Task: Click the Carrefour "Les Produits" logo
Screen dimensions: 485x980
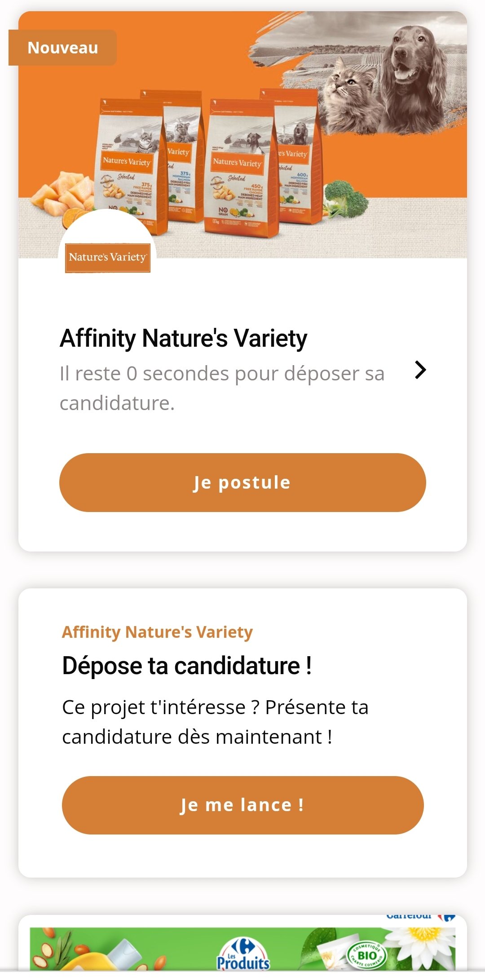Action: point(243,954)
